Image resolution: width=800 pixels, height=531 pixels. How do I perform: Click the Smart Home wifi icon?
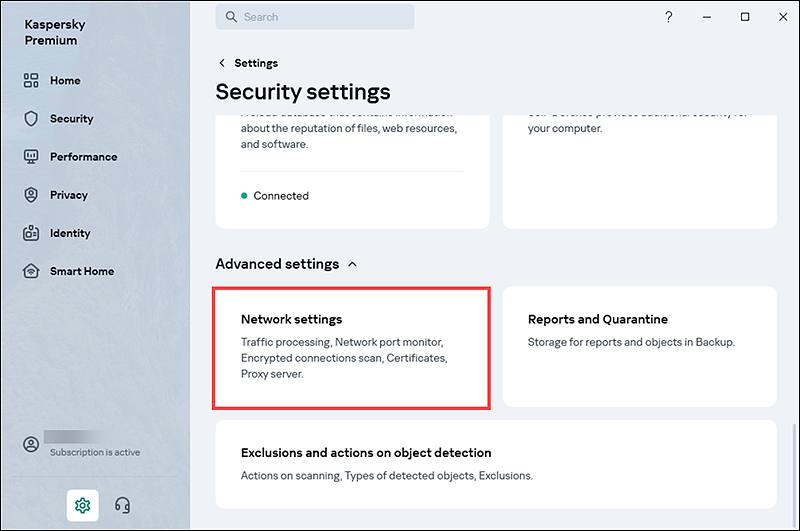(x=31, y=271)
